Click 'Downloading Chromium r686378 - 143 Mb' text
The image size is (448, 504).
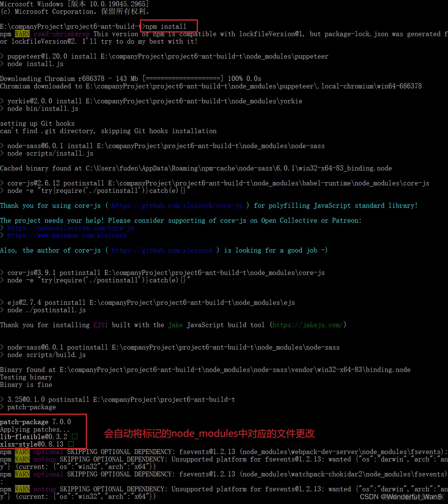[x=69, y=79]
